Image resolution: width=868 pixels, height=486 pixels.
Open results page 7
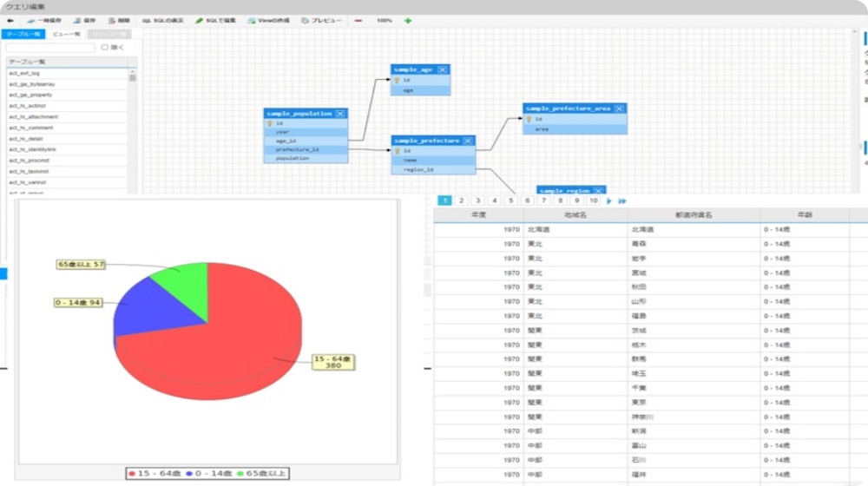(543, 201)
